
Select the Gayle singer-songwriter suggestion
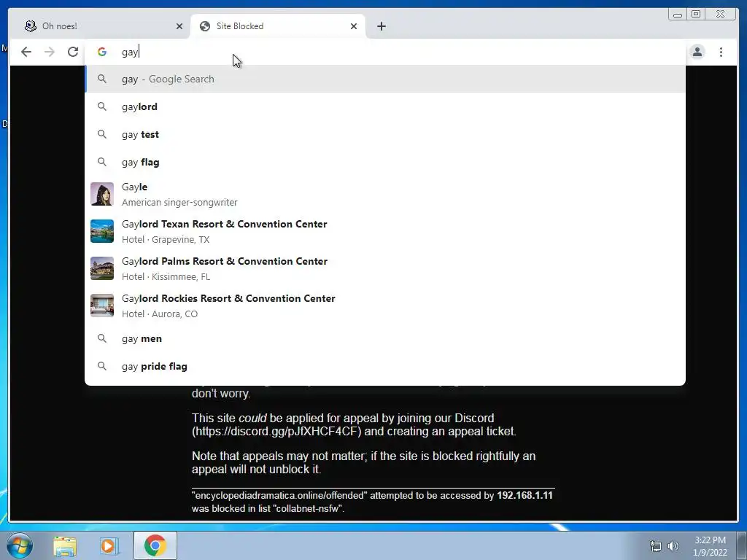[385, 194]
